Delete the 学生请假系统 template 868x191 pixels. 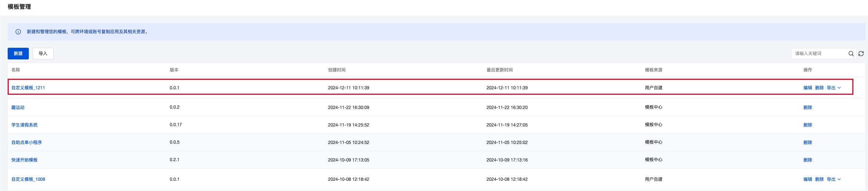coord(808,125)
